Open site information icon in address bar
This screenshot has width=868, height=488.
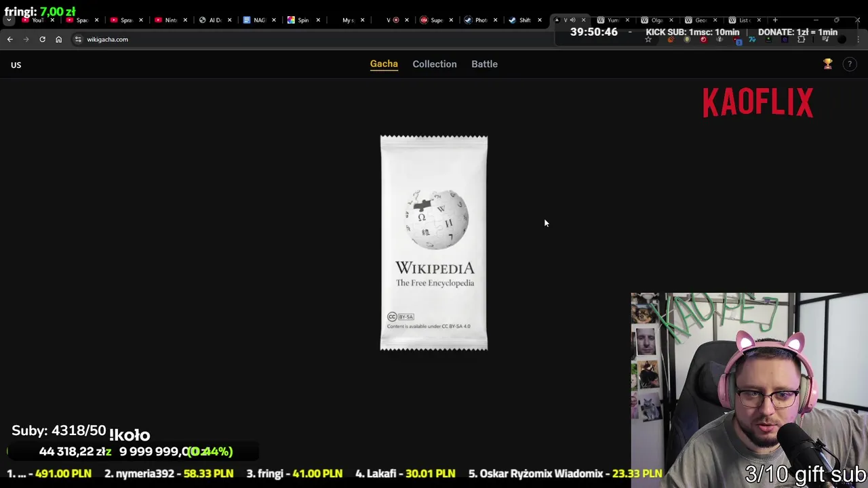point(78,39)
